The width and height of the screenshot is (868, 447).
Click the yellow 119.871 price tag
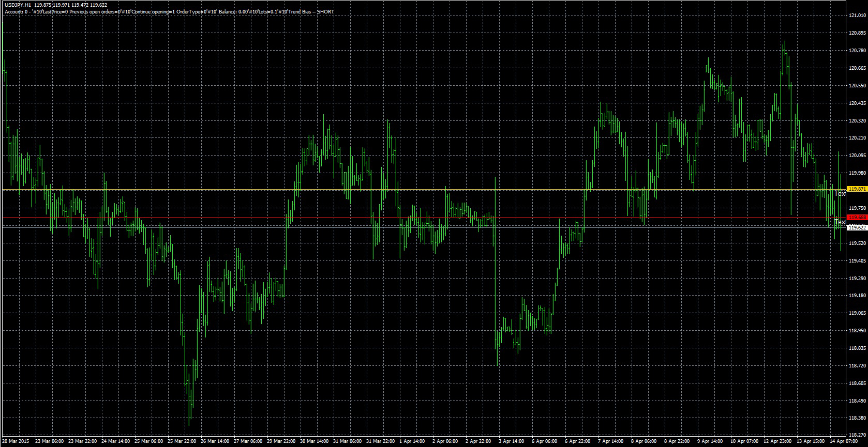pos(857,190)
